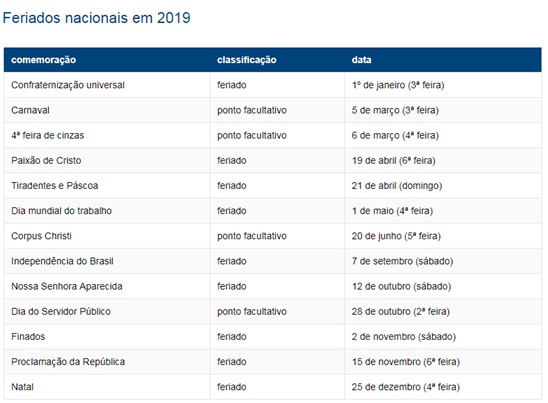Click the date '21 de abril (domingo)'
The width and height of the screenshot is (548, 403).
pyautogui.click(x=397, y=186)
